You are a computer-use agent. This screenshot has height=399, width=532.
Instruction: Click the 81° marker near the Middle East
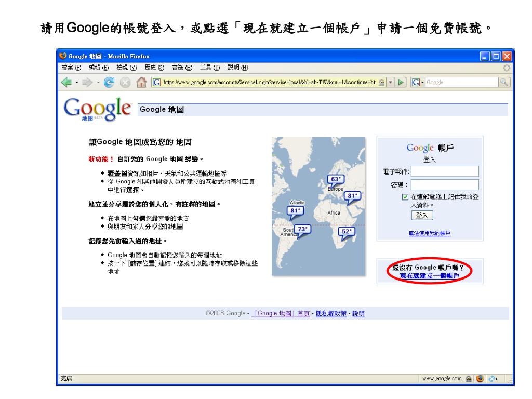point(352,197)
